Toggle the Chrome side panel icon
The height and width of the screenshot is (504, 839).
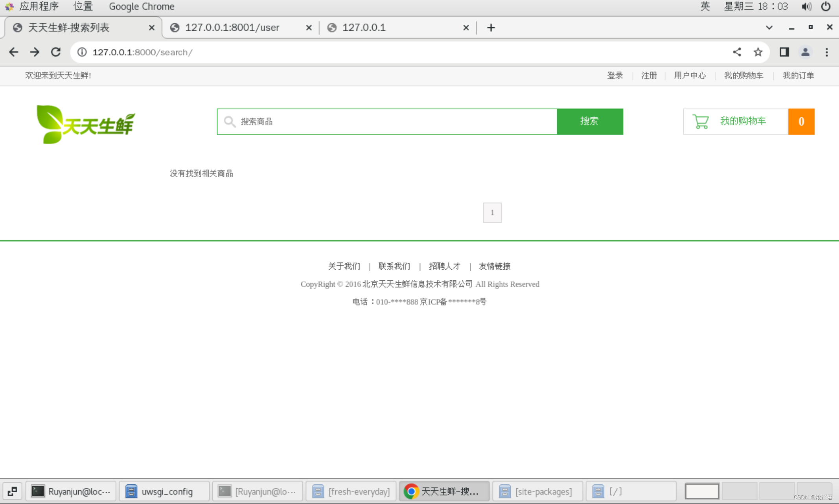[784, 52]
